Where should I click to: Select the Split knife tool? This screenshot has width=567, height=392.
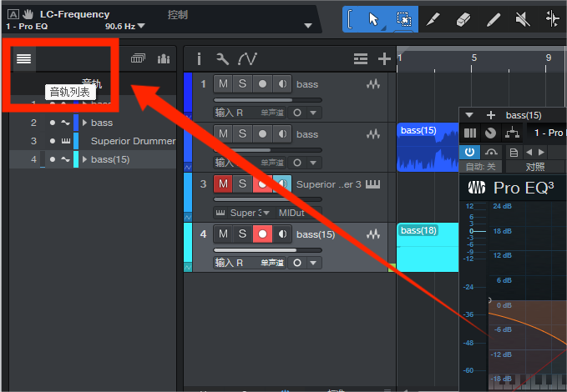433,19
